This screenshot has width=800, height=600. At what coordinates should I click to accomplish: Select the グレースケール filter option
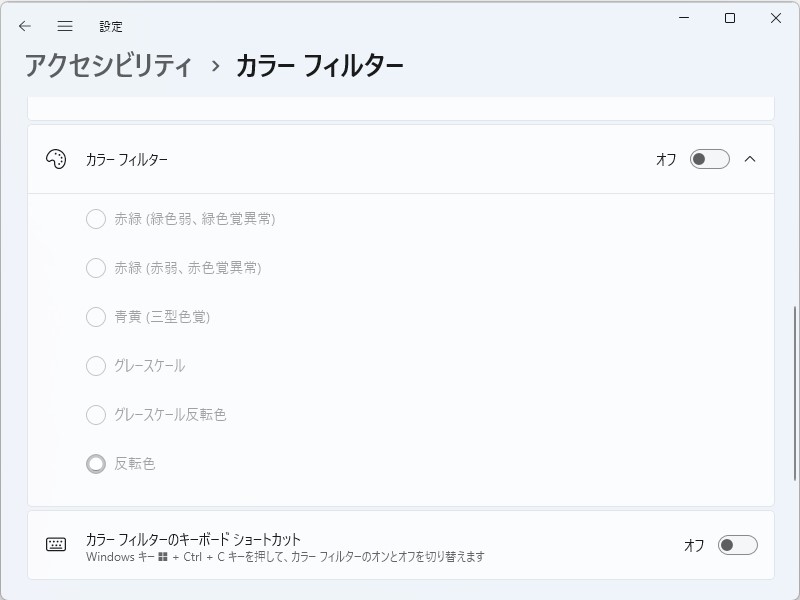click(96, 366)
